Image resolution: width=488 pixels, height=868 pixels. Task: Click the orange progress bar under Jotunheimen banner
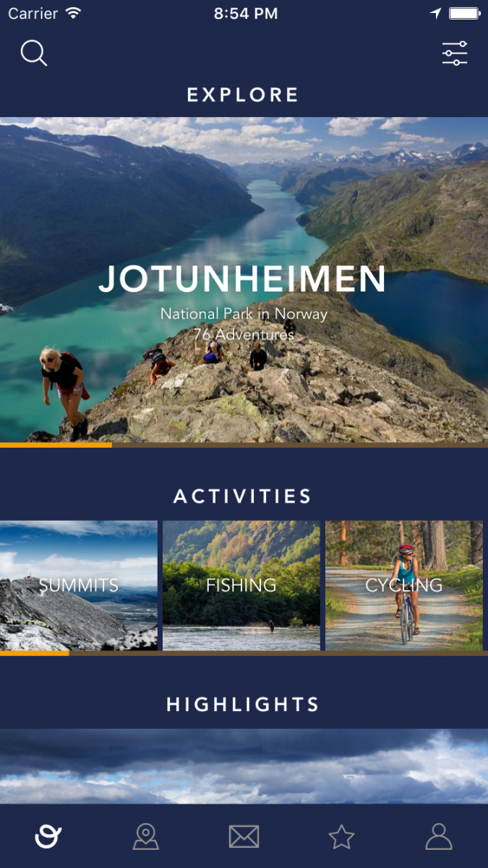[x=56, y=445]
